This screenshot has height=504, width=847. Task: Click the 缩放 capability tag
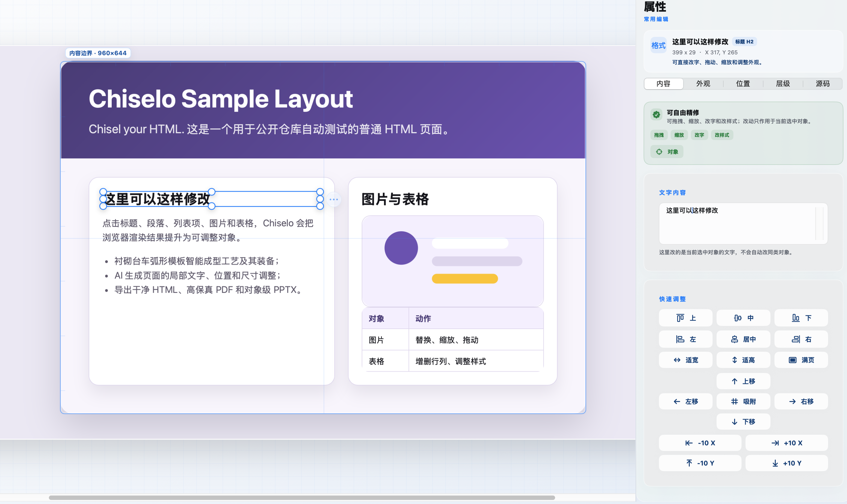pos(679,135)
